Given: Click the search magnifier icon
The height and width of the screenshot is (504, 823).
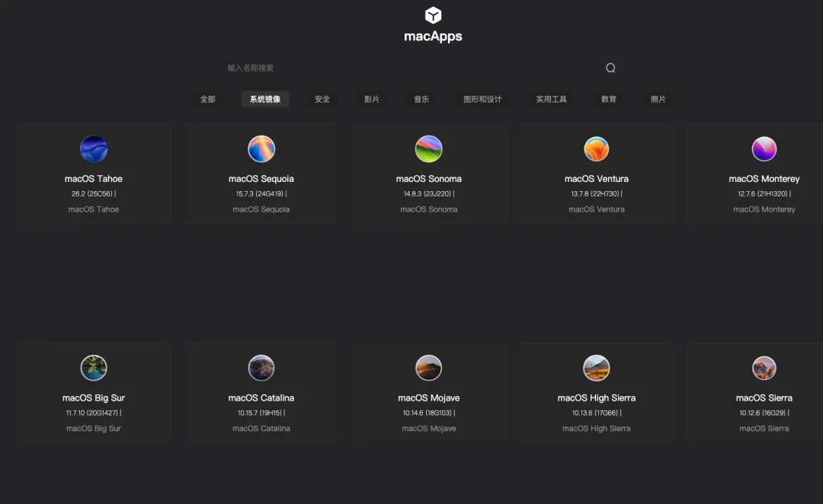Looking at the screenshot, I should (610, 68).
